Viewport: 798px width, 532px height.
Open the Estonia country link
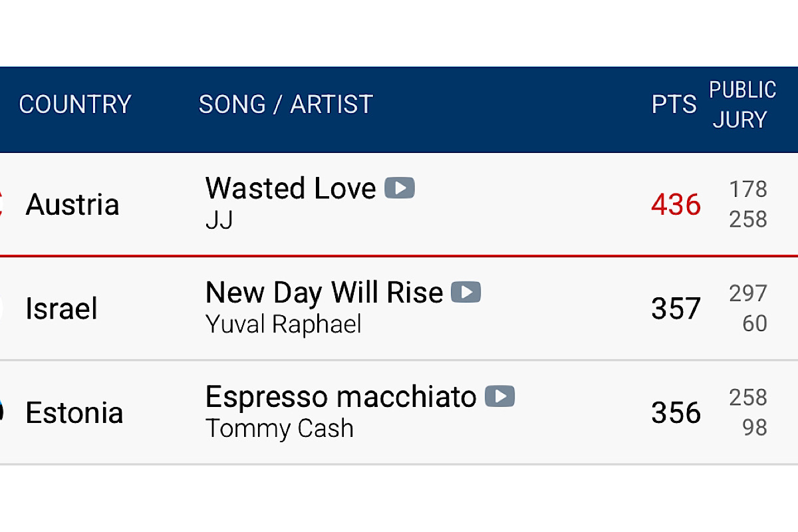[x=74, y=413]
